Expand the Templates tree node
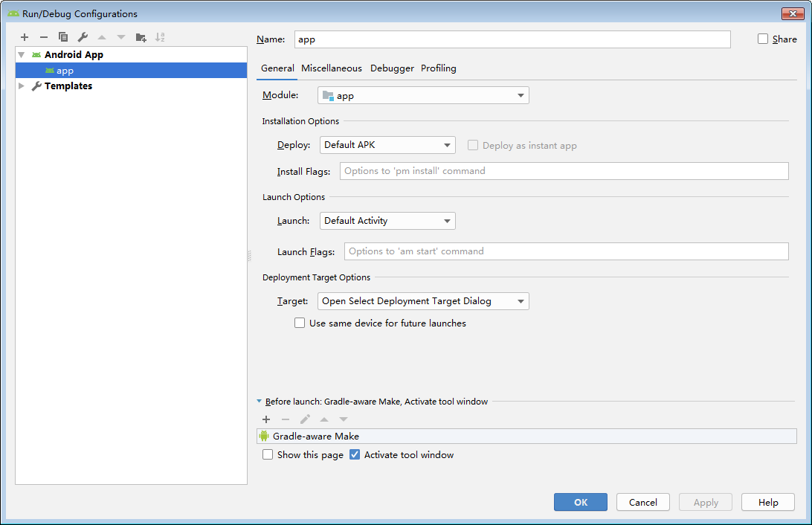The image size is (812, 525). pos(21,86)
